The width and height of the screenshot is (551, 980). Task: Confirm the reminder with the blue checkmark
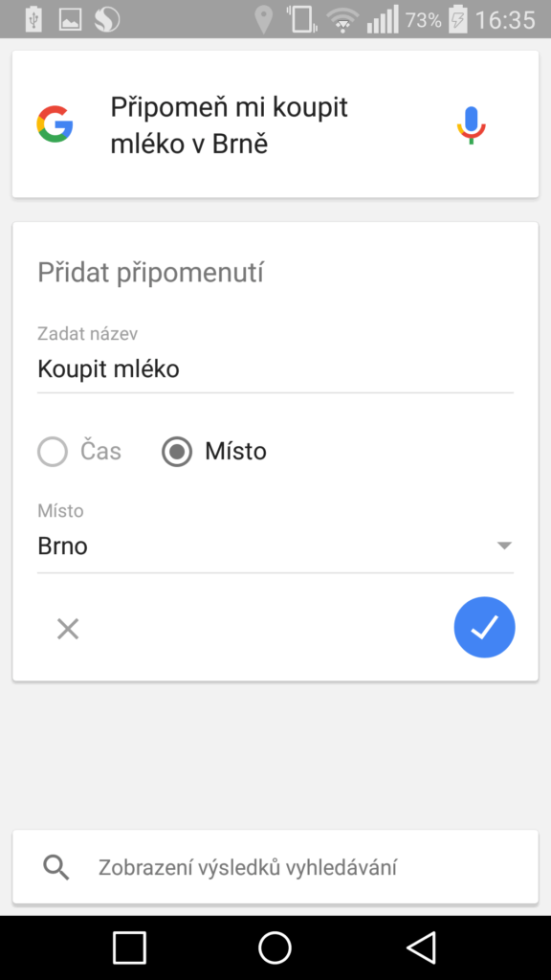[484, 627]
